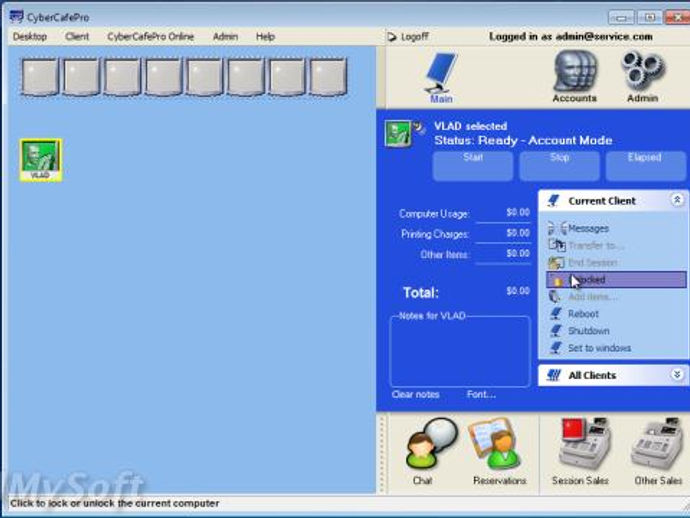Click the selected VLAD status icon

398,133
